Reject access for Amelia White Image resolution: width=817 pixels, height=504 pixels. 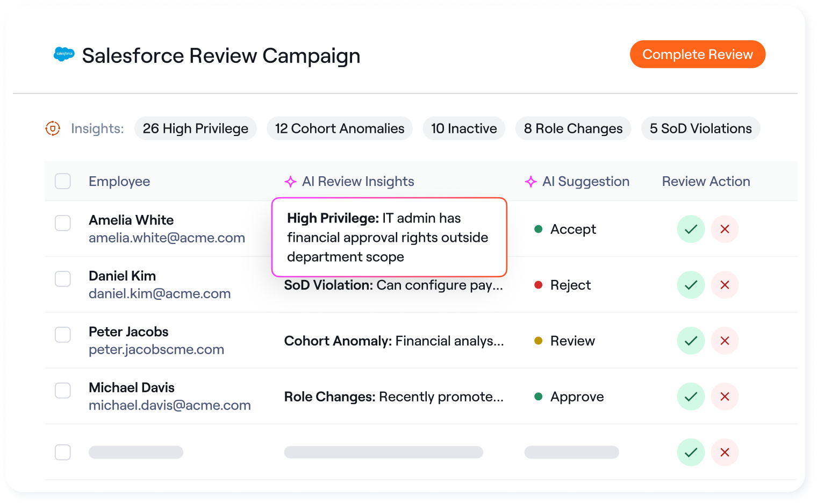pos(725,229)
